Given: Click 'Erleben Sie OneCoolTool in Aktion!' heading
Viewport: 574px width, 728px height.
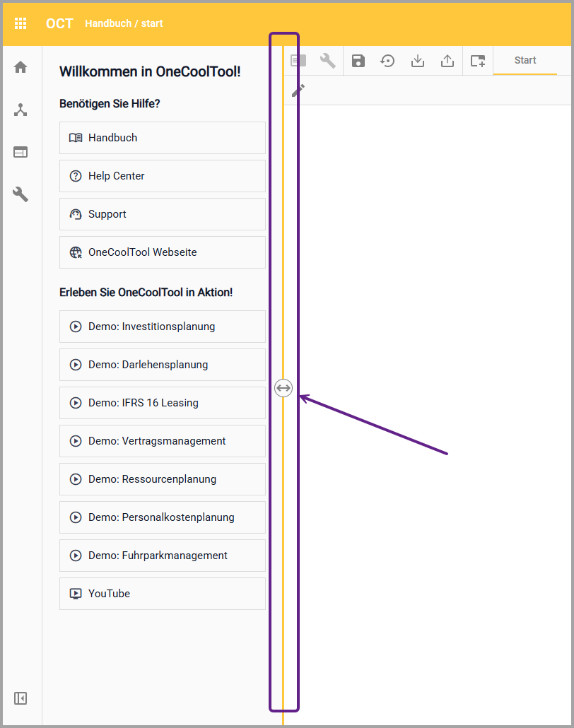Looking at the screenshot, I should (146, 293).
